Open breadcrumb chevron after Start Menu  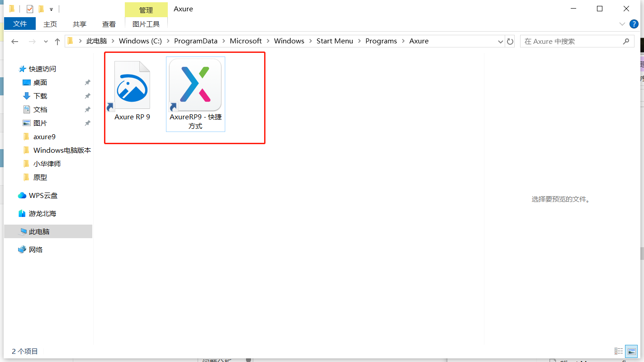(x=359, y=41)
